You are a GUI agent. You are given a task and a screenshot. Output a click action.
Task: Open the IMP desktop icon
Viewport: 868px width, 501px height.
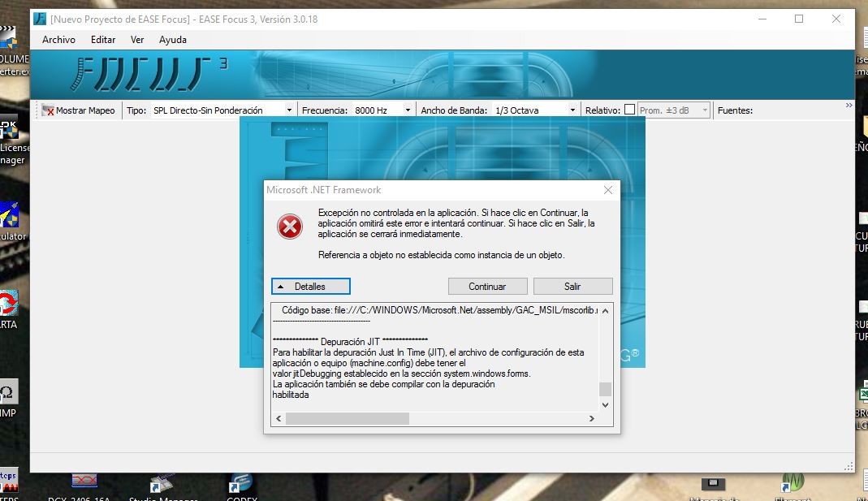click(8, 398)
